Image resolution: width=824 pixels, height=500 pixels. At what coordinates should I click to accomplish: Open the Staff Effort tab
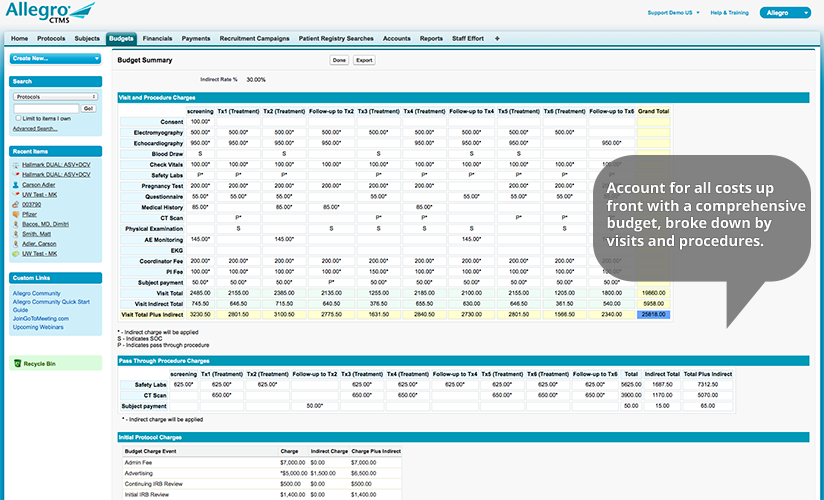[468, 38]
